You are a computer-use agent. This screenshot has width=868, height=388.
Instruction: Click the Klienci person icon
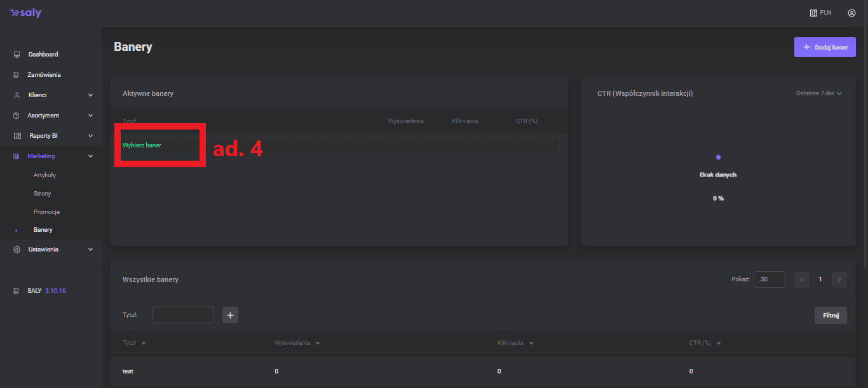click(x=17, y=95)
